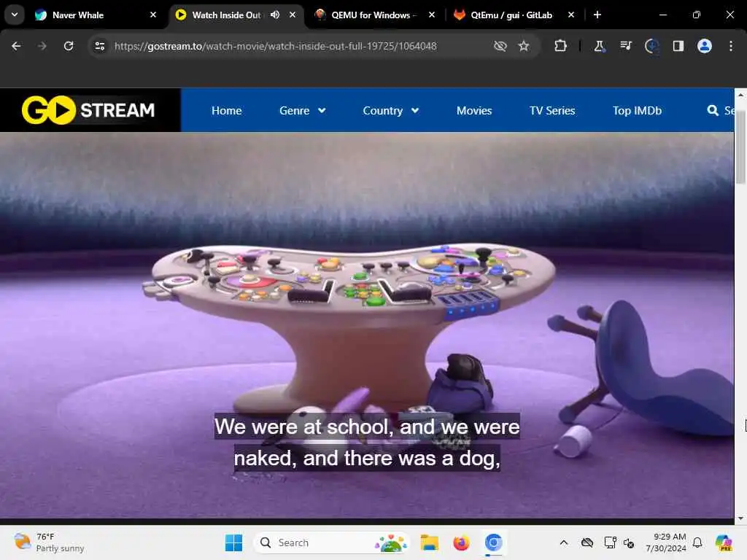Viewport: 747px width, 560px height.
Task: Close the Naver Whale tab
Action: click(x=153, y=15)
